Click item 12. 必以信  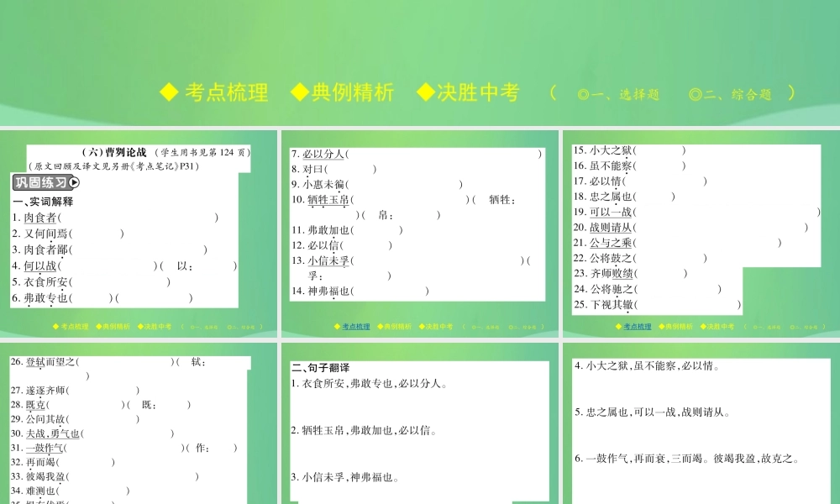click(x=316, y=245)
